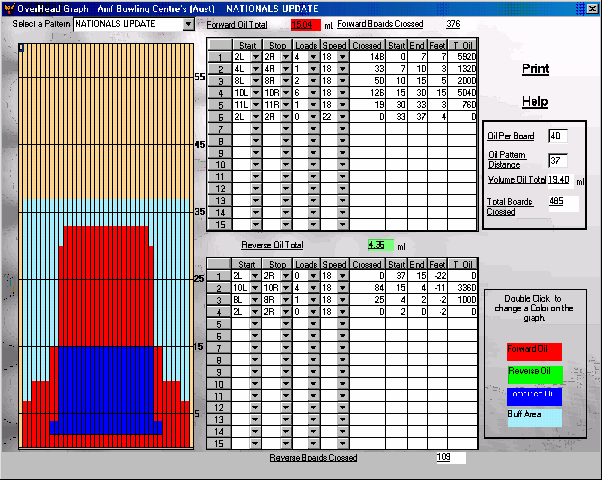Click the Oil Per Board label

coord(511,136)
